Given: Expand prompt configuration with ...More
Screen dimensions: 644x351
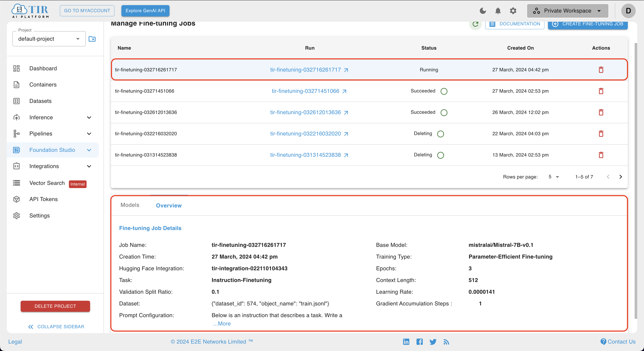Looking at the screenshot, I should [222, 324].
